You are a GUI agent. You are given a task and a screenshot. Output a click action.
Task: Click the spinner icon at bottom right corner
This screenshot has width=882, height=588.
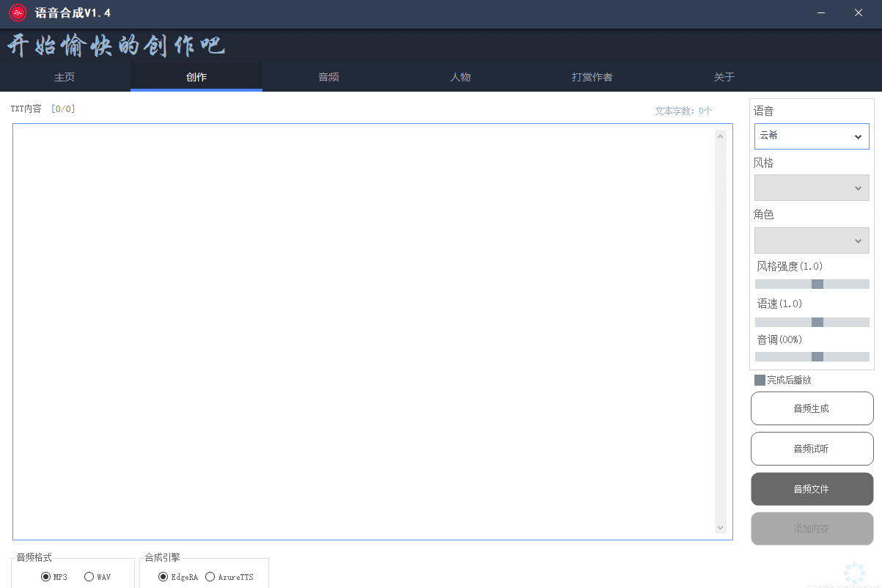tap(853, 573)
